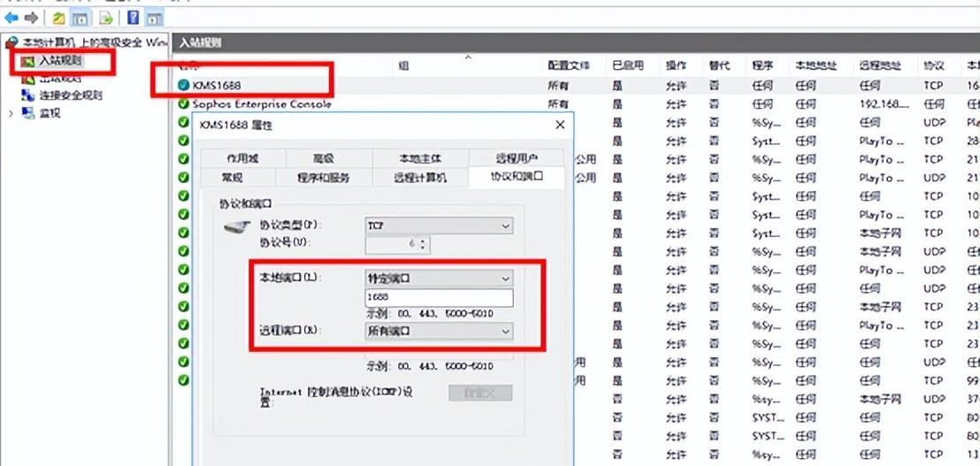This screenshot has height=466, width=980.
Task: Click the 协议号 spinner arrows
Action: click(423, 244)
